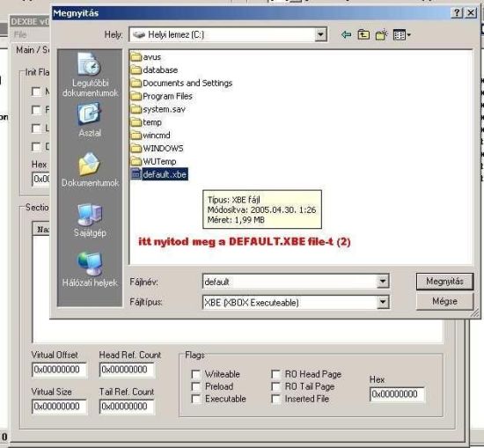Click the Megnyitás open button

coord(444,282)
